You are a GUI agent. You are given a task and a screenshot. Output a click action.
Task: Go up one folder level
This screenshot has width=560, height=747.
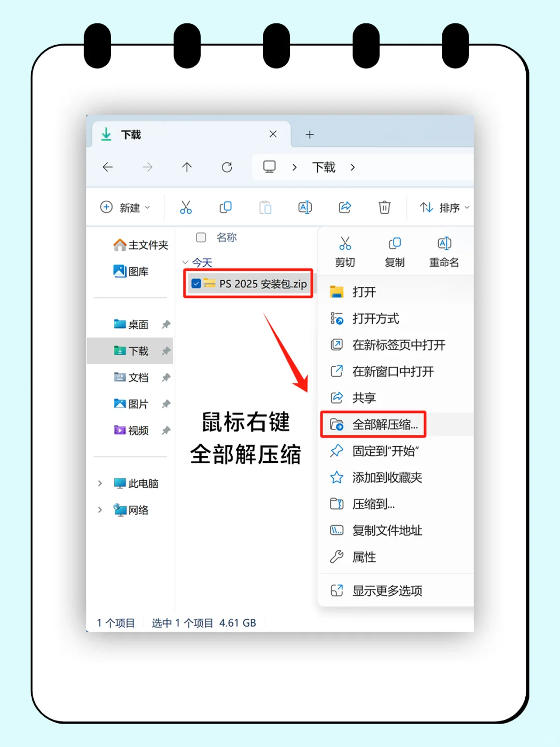click(x=187, y=167)
